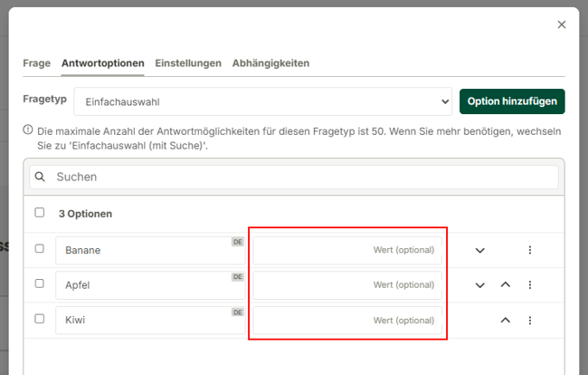The height and width of the screenshot is (375, 588).
Task: Go to the Abhängigkeiten tab
Action: [270, 63]
